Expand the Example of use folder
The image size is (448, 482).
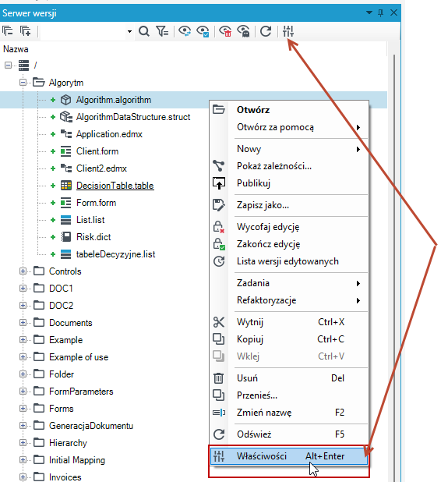click(x=23, y=357)
